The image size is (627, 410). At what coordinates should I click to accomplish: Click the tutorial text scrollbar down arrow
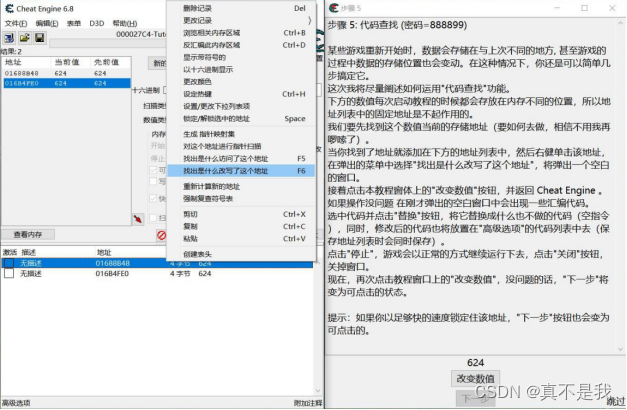pos(621,349)
